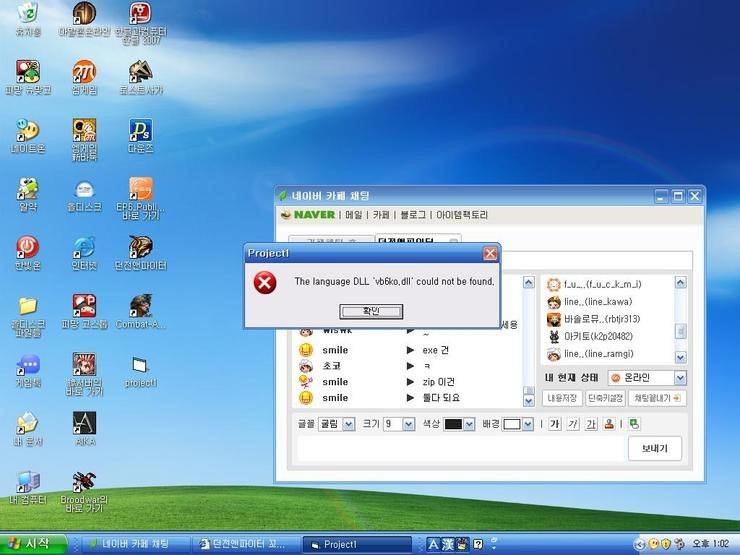The image size is (740, 555).
Task: Click the 단축키설정 button
Action: tap(605, 398)
